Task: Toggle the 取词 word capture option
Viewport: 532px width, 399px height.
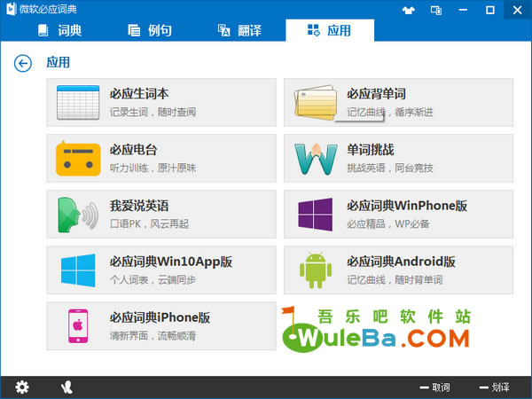Action: pos(435,387)
